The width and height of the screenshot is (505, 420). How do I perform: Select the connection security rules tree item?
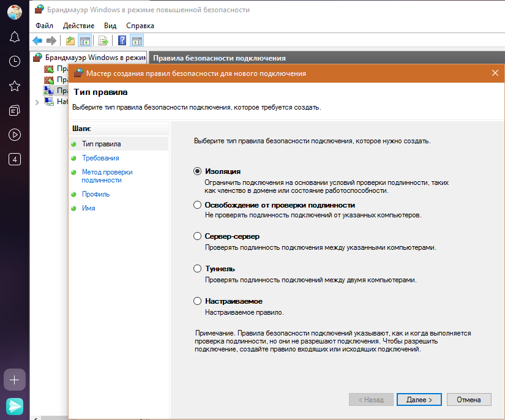coord(56,91)
